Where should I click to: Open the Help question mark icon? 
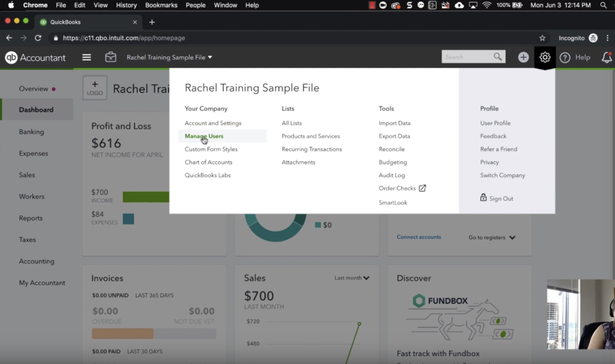coord(565,58)
